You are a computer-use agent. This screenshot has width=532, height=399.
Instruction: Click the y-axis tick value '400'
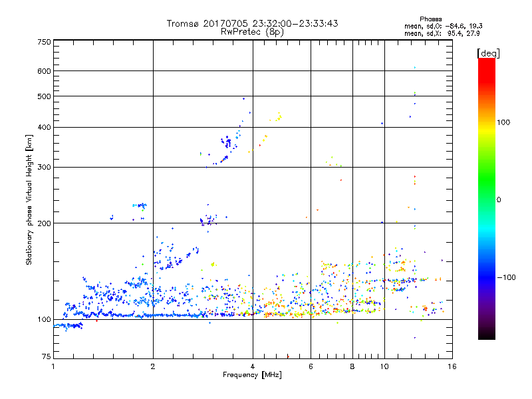[44, 128]
